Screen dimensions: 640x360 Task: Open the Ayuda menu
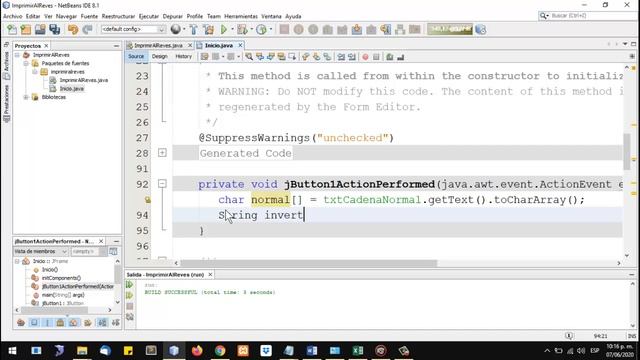pyautogui.click(x=293, y=16)
